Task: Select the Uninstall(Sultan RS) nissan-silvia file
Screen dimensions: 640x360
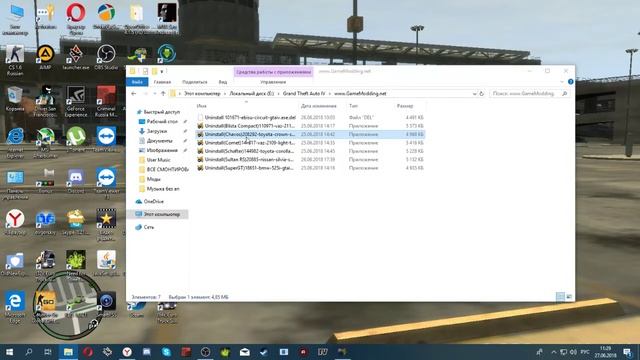Action: [310, 160]
